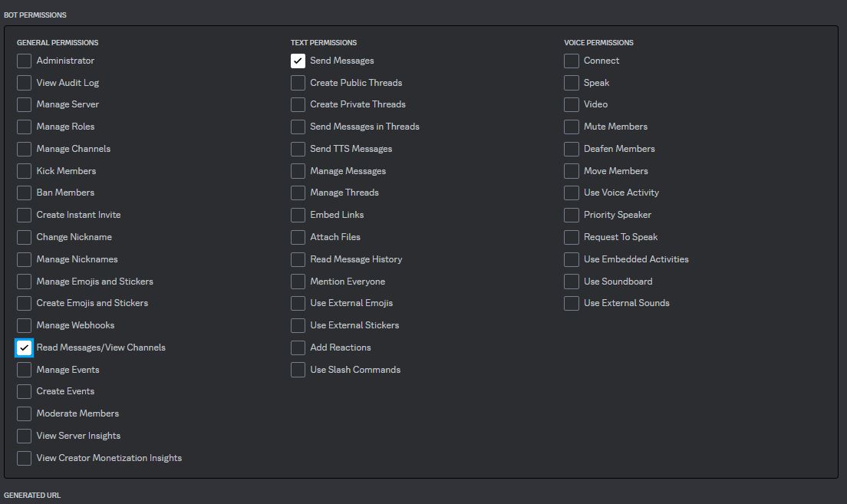This screenshot has height=504, width=847.
Task: Enable Priority Speaker permission
Action: (x=571, y=215)
